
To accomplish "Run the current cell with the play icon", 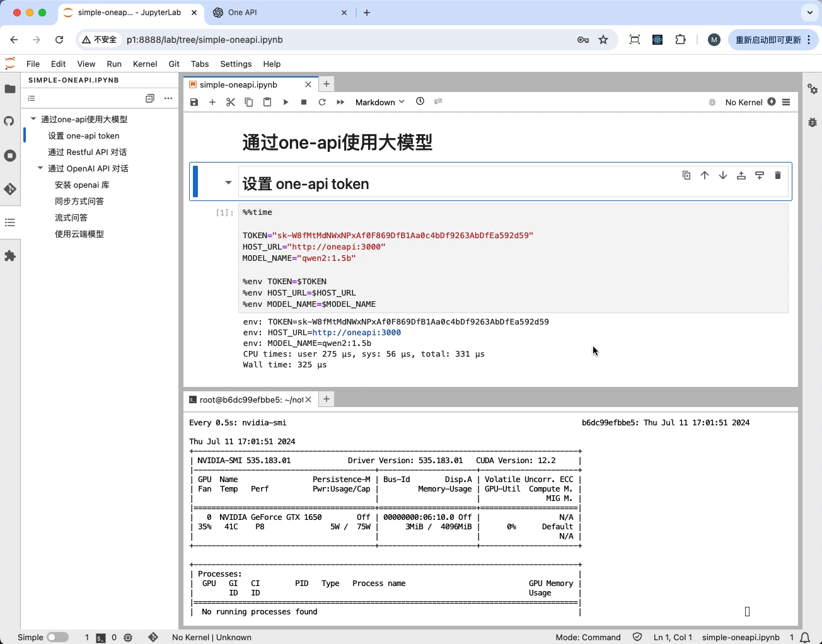I will point(286,101).
